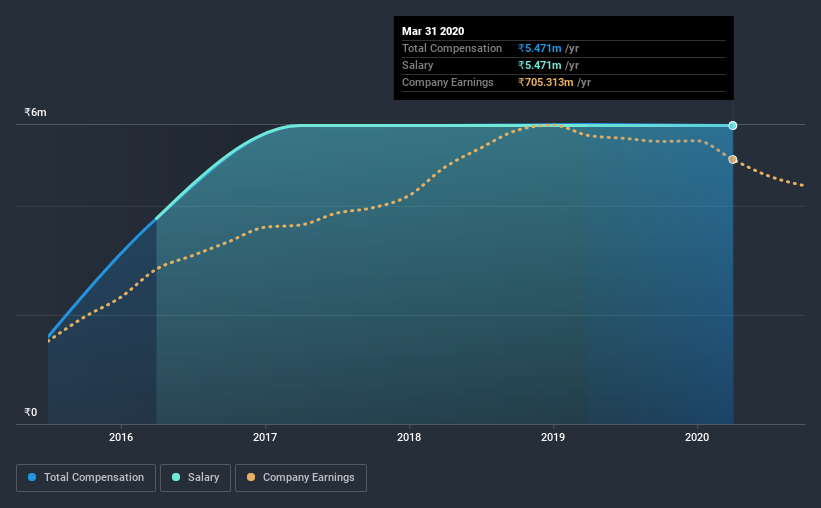The height and width of the screenshot is (508, 821).
Task: Select the salary data point at Mar 2020
Action: click(733, 126)
